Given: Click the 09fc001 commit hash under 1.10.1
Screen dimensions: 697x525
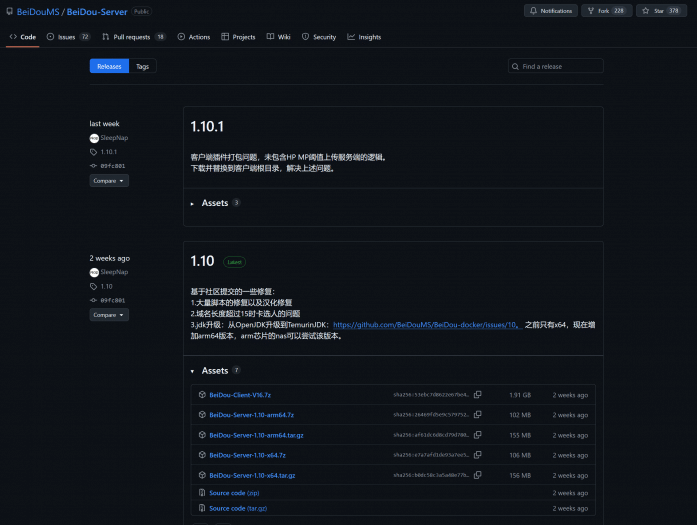Looking at the screenshot, I should point(112,165).
